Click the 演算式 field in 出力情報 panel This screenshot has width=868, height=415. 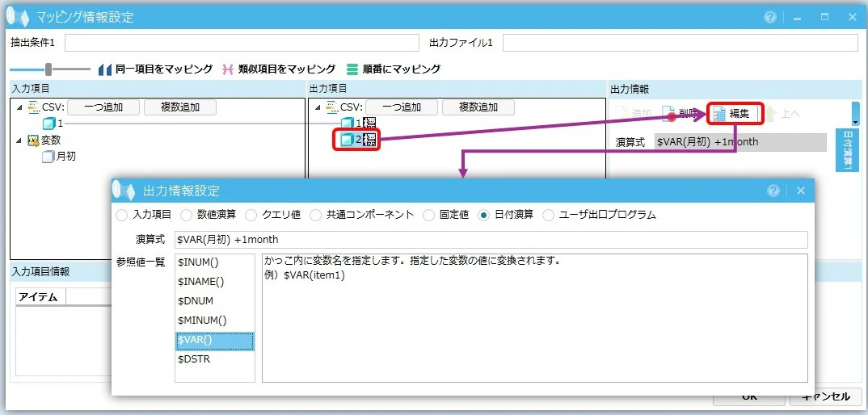[740, 142]
